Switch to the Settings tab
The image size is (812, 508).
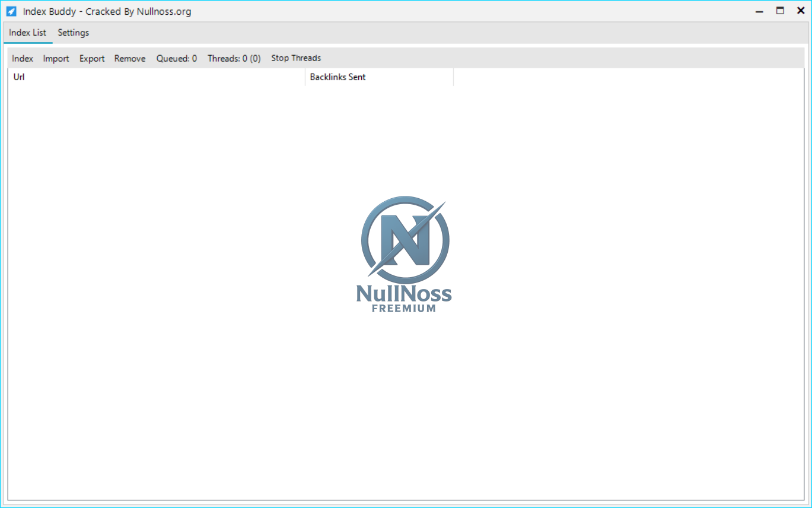(73, 33)
